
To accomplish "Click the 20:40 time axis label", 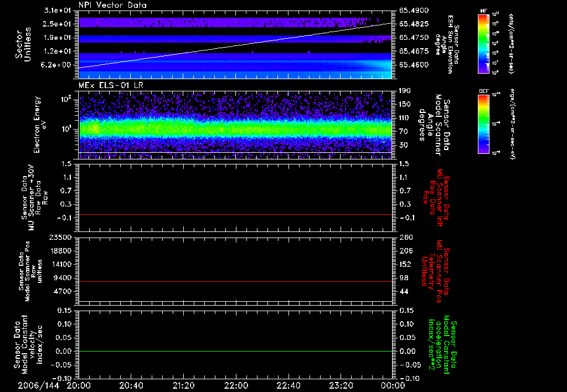I will pyautogui.click(x=131, y=385).
